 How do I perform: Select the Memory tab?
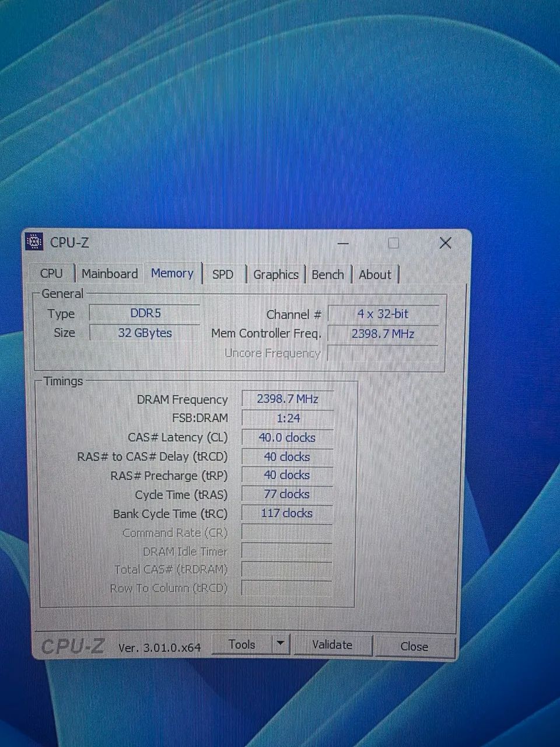pyautogui.click(x=172, y=273)
